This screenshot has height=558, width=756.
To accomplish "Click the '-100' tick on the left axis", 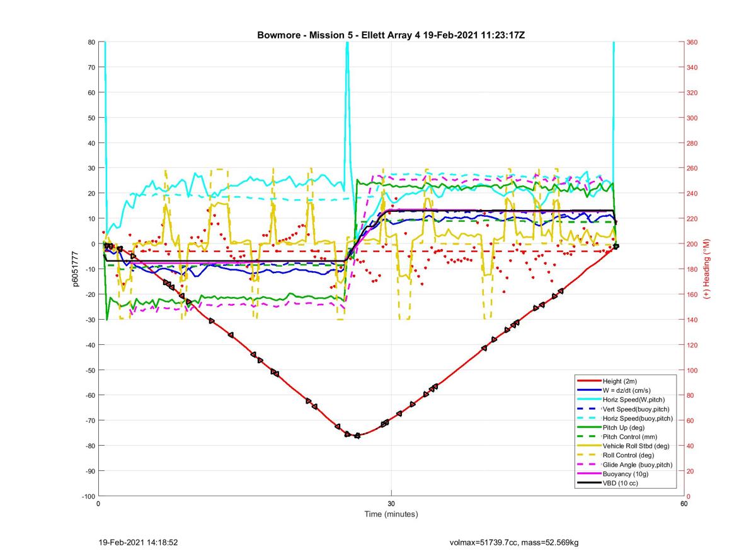I will point(88,496).
